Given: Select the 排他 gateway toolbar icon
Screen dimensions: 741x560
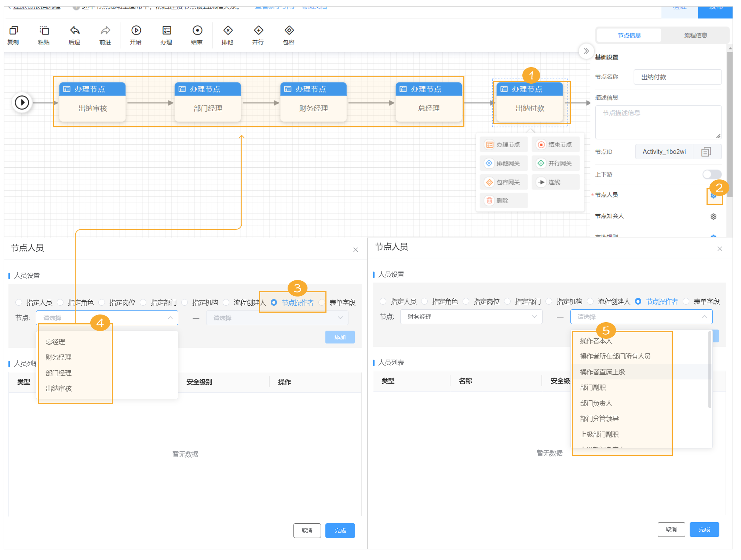Looking at the screenshot, I should pyautogui.click(x=227, y=30).
